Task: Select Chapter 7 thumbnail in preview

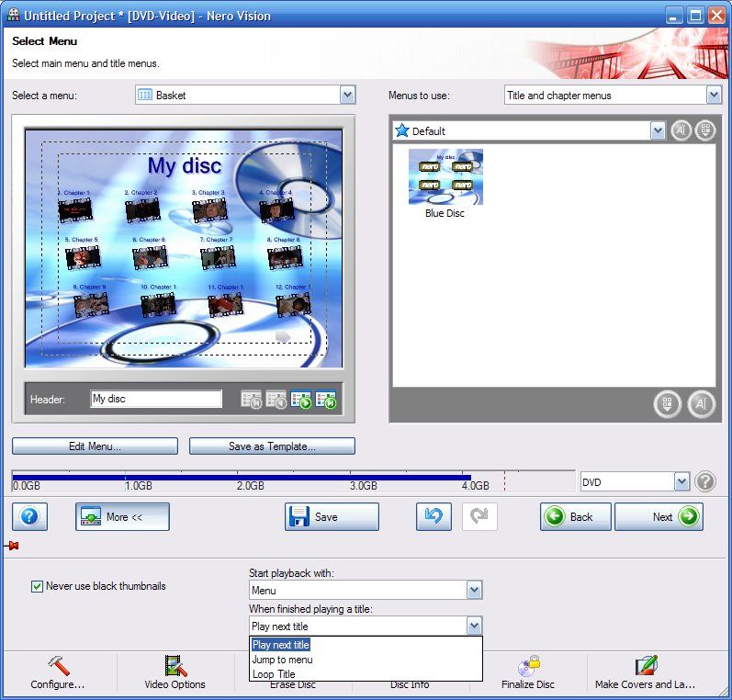Action: (218, 257)
